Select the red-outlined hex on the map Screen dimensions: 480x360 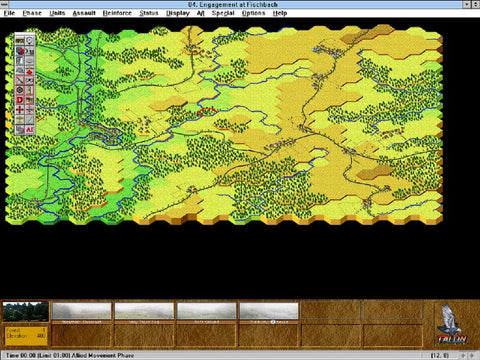pos(207,112)
